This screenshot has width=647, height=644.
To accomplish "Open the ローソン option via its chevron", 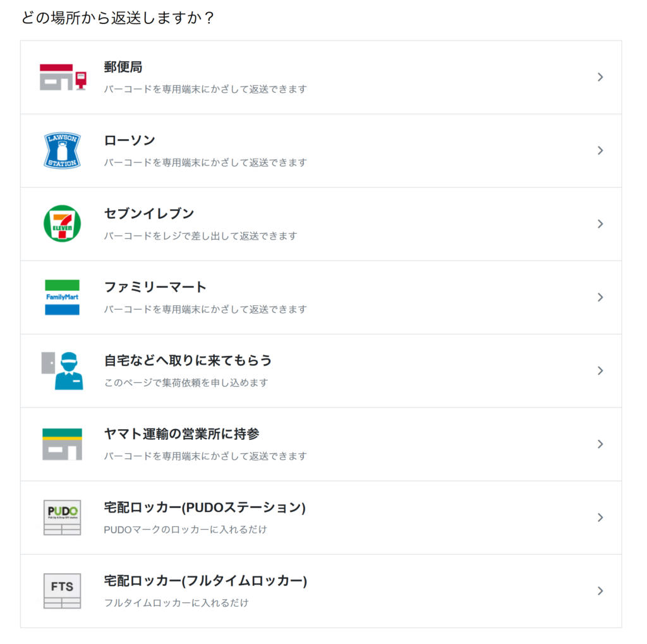I will click(600, 150).
